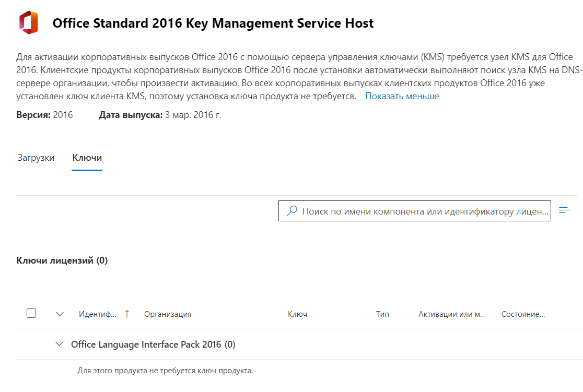Image resolution: width=583 pixels, height=392 pixels.
Task: Click the Состояние column header
Action: pyautogui.click(x=523, y=314)
